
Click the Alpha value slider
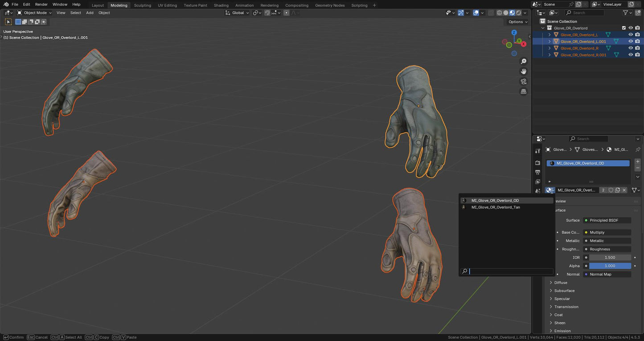point(610,266)
